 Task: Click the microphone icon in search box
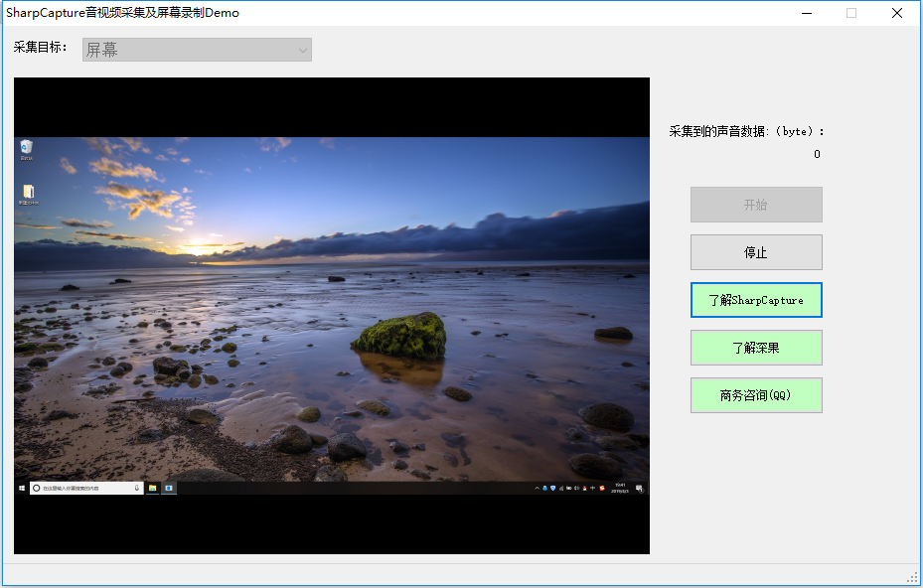[x=136, y=488]
